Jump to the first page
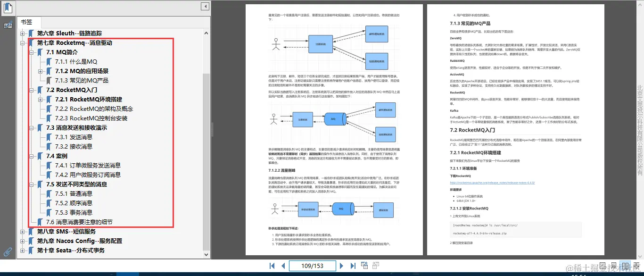The image size is (644, 276). [x=272, y=266]
